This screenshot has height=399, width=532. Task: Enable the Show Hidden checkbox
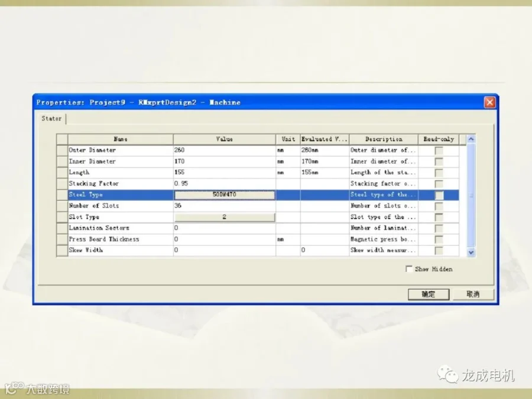point(409,269)
